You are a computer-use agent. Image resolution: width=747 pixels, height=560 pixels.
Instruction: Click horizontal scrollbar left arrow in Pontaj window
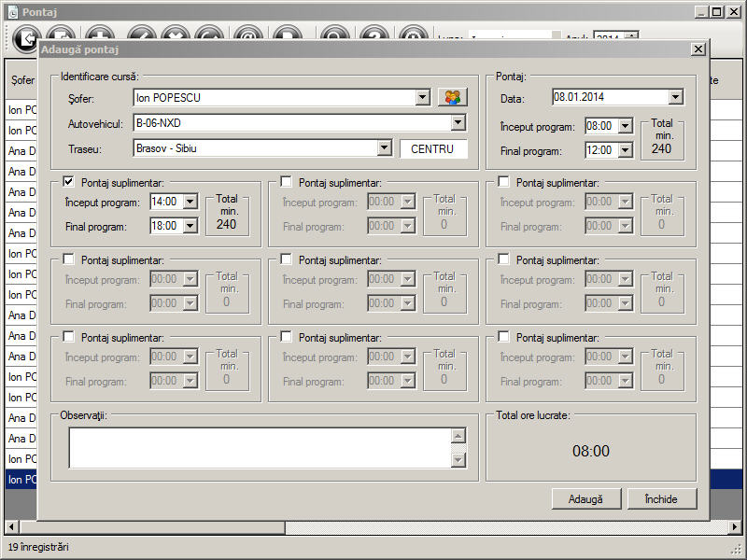click(12, 526)
